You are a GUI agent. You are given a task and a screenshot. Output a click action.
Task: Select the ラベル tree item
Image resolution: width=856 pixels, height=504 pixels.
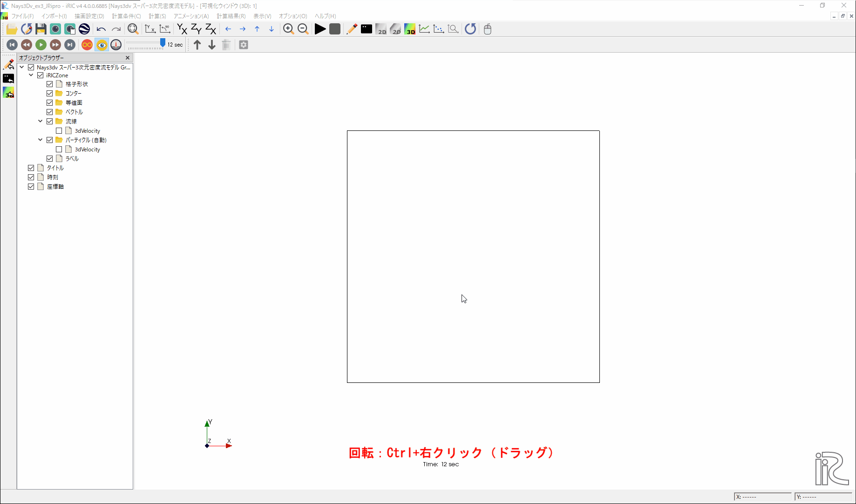click(72, 159)
